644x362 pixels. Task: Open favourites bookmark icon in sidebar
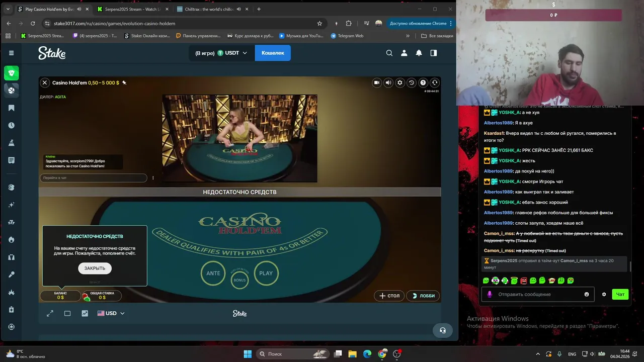tap(12, 108)
